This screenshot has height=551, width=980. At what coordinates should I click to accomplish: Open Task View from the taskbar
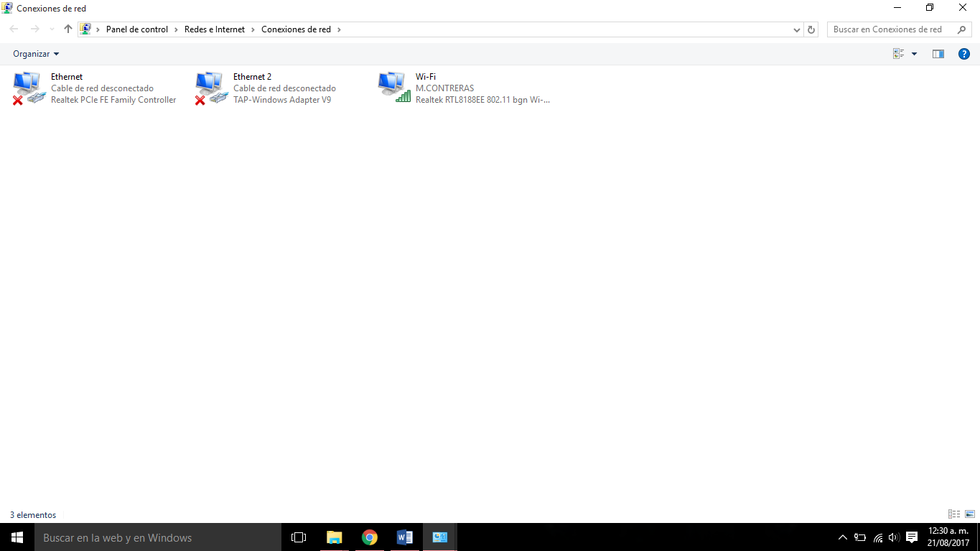click(298, 537)
